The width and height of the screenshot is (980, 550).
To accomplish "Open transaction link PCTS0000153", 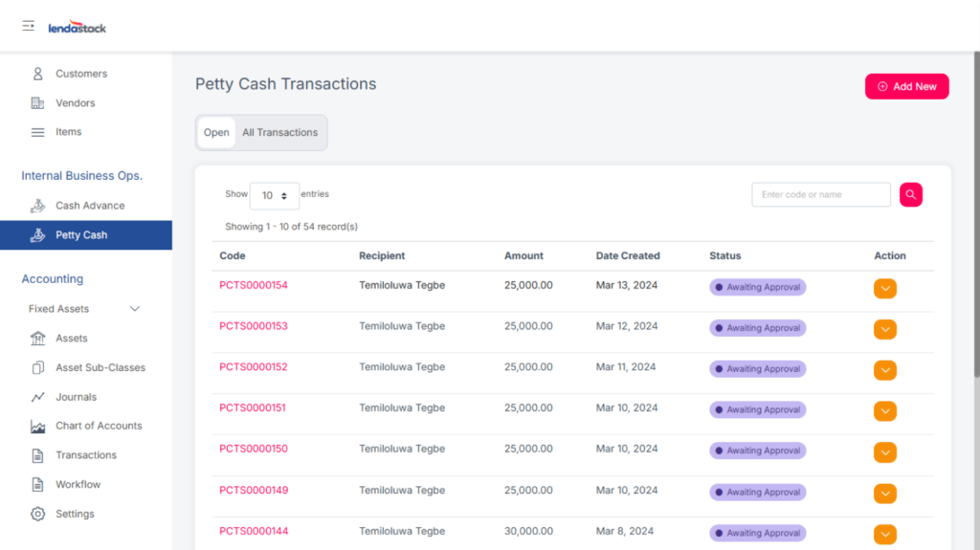I will click(x=254, y=326).
